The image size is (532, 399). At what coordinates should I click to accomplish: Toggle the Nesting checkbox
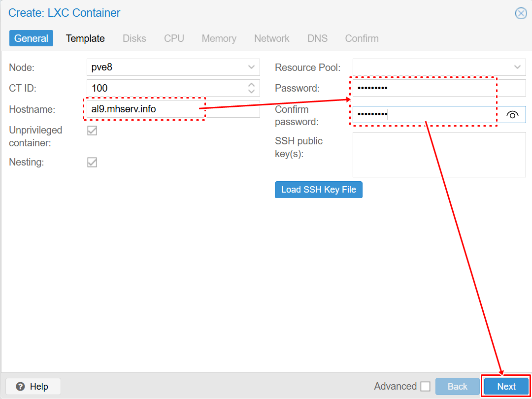92,162
